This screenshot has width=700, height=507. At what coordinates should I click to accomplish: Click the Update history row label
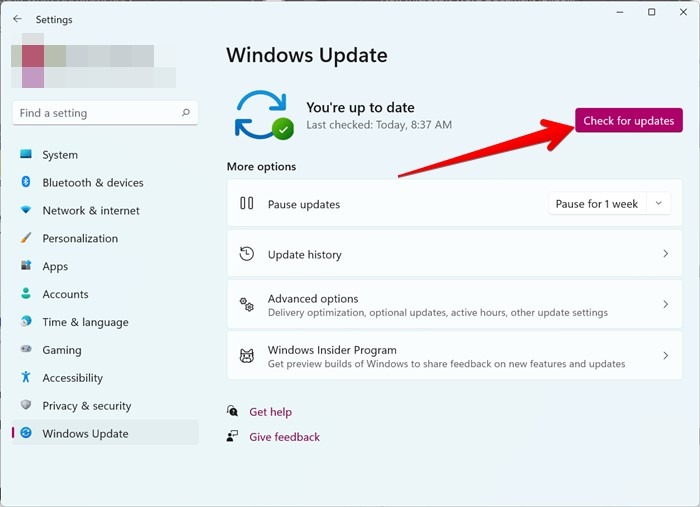click(x=304, y=254)
